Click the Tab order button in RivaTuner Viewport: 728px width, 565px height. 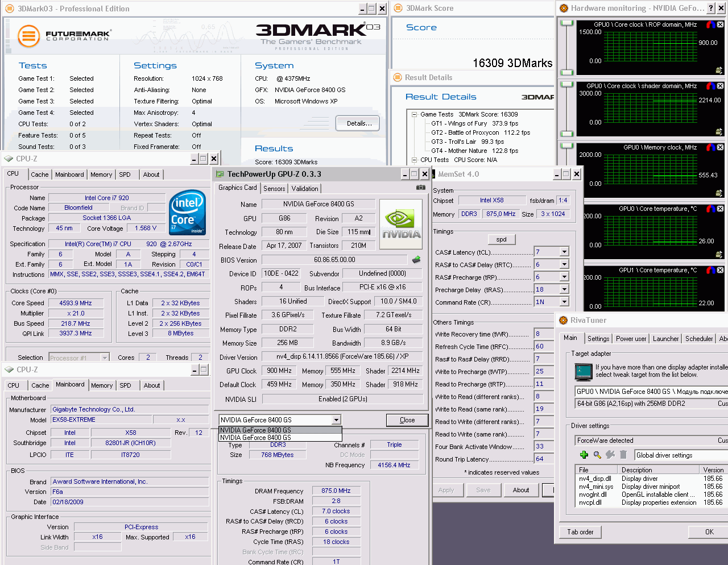(580, 532)
